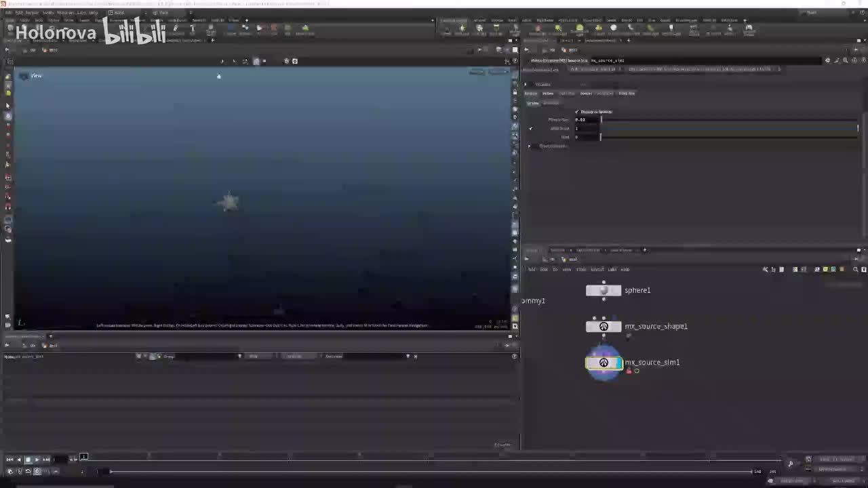Adjust the second parameter slider
Image resolution: width=868 pixels, height=488 pixels.
(x=729, y=128)
